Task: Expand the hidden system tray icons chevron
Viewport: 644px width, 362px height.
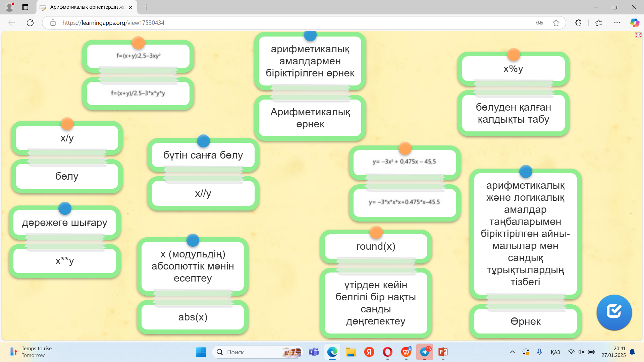Action: (x=513, y=352)
